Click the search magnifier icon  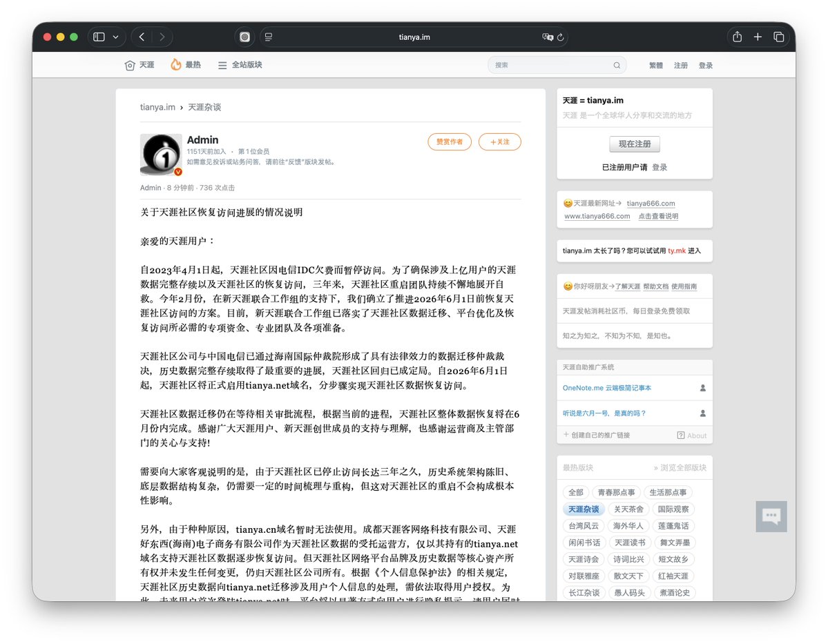click(617, 66)
